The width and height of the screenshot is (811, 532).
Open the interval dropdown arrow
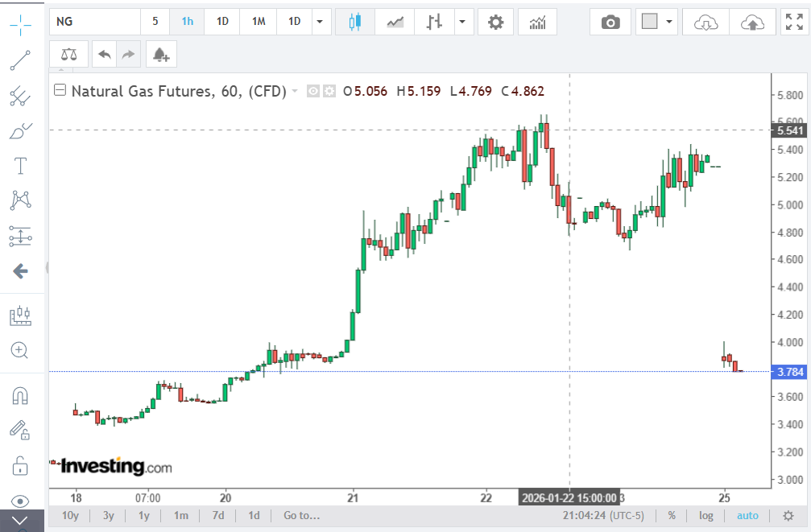321,22
